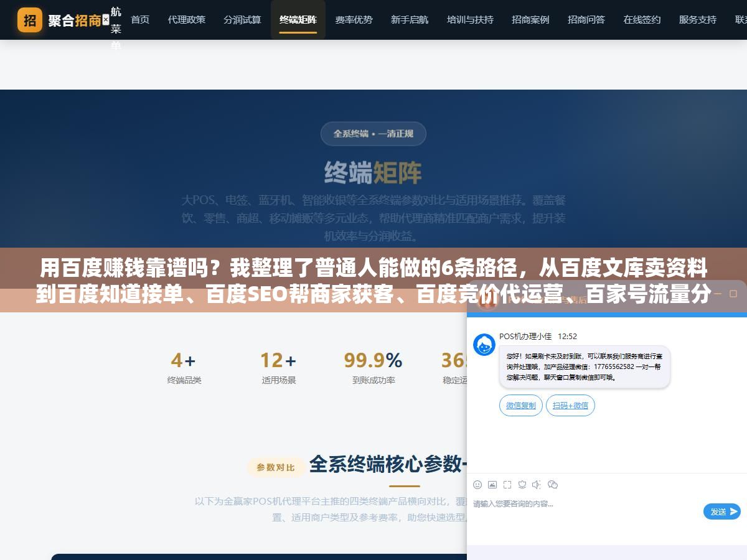
Task: Click the 12+ 适用场景 statistic
Action: click(278, 367)
